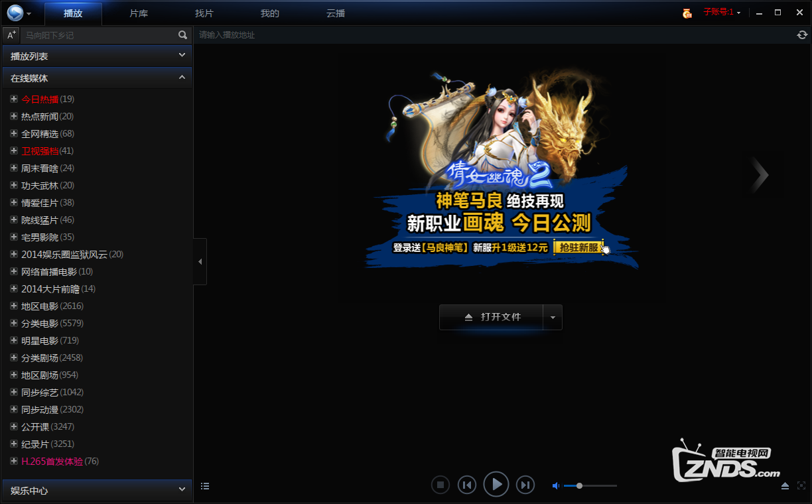This screenshot has width=812, height=504.
Task: Open the H.265首发体验 entry
Action: (60, 461)
